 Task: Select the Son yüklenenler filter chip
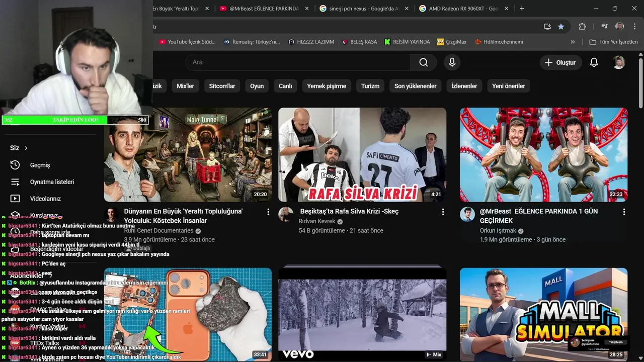[x=415, y=86]
